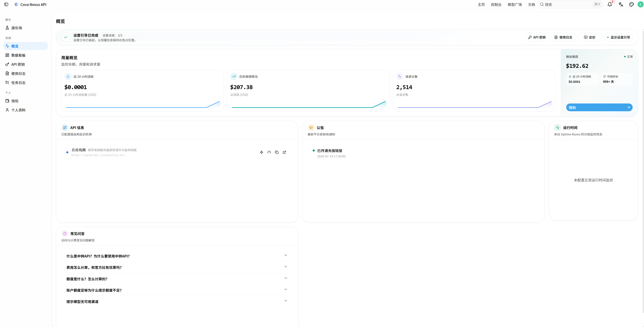Expand FAQ 费用怎么计算，和官方比有优惠吗?

coord(177,267)
